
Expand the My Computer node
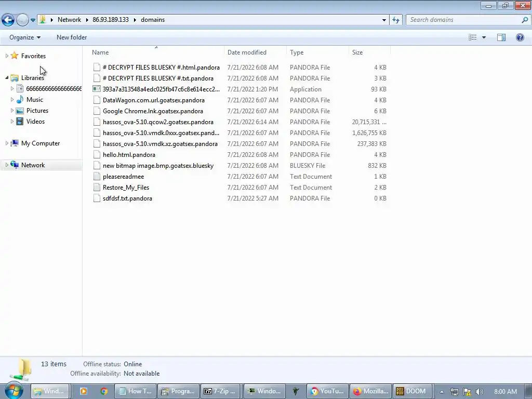coord(7,143)
